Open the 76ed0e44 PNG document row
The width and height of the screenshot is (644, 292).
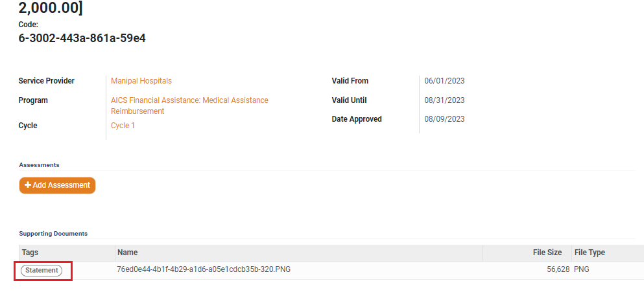204,269
